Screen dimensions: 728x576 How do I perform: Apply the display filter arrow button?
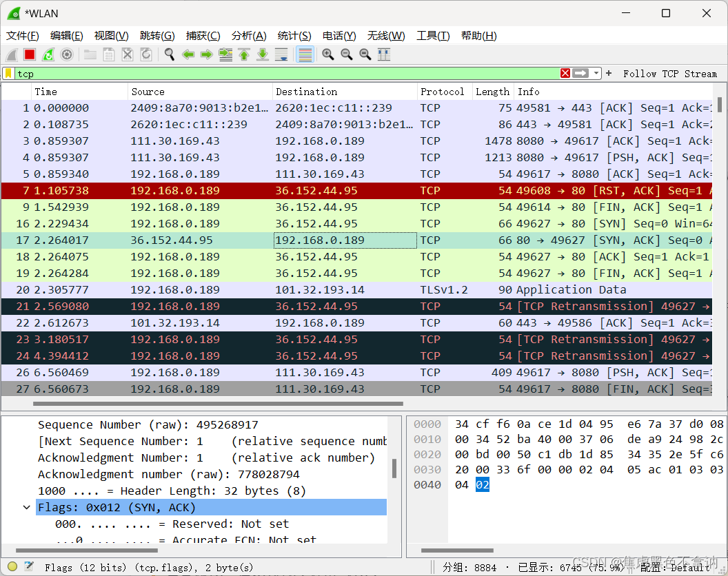[580, 73]
